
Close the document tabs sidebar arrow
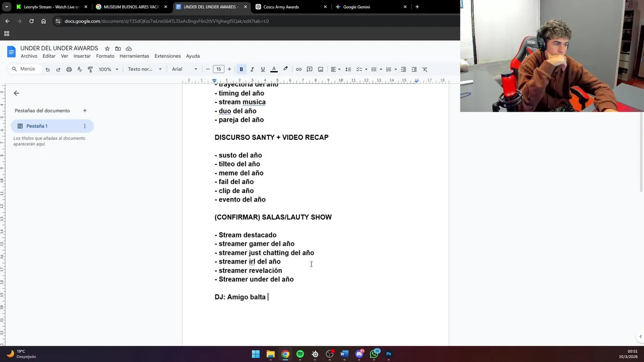[17, 93]
